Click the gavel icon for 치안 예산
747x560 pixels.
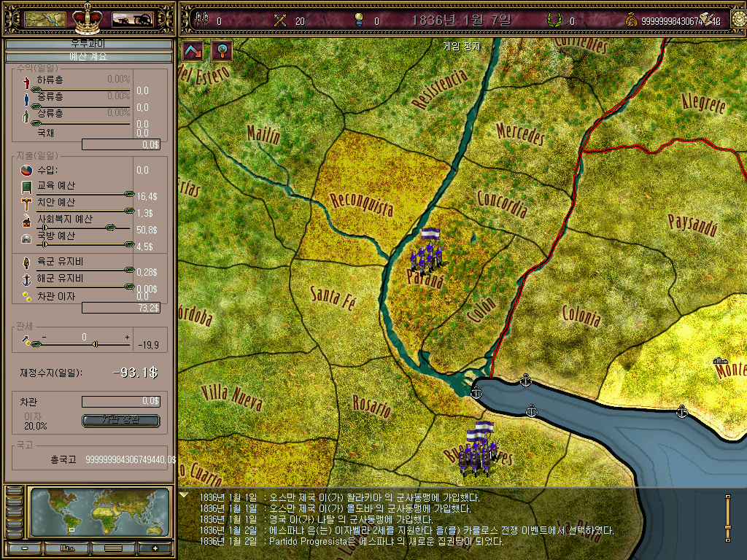[27, 204]
